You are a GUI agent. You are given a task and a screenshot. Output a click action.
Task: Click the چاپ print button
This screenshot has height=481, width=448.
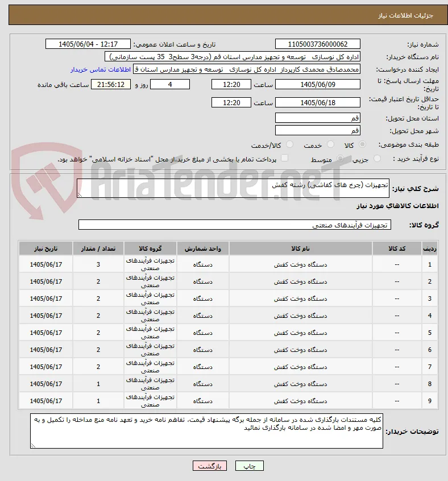[x=249, y=466]
